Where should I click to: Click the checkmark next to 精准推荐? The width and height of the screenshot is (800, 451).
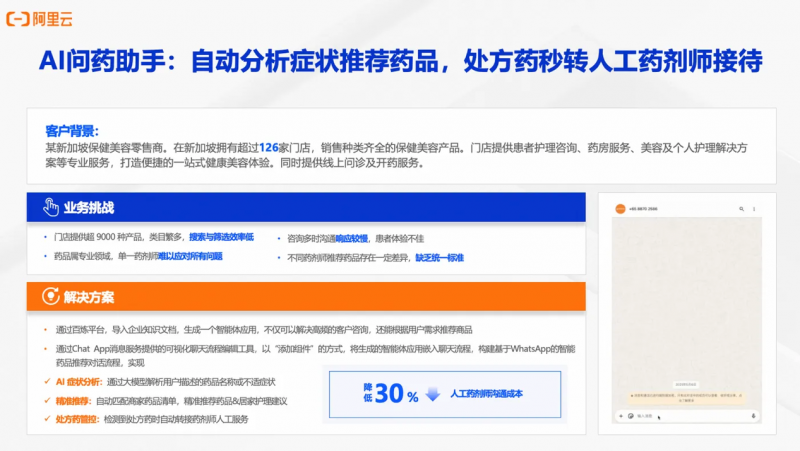(48, 400)
